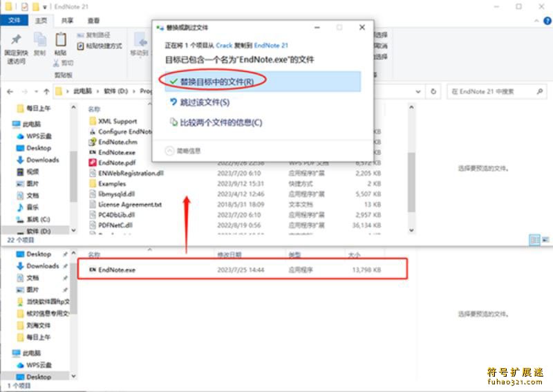This screenshot has height=392, width=553.
Task: Click the search magnifier icon
Action: [540, 92]
